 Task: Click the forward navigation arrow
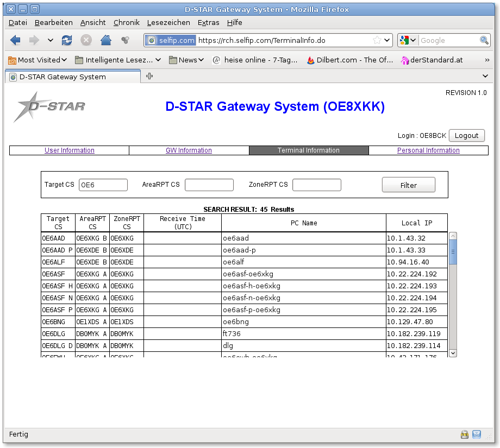[34, 40]
